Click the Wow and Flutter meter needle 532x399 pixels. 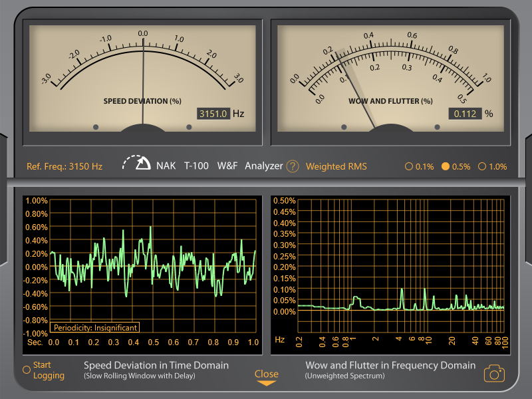pyautogui.click(x=352, y=85)
